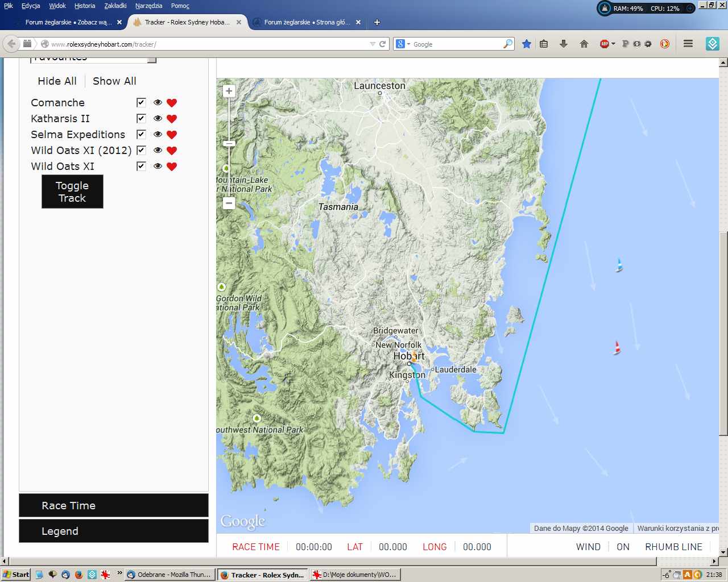Click the heart icon next to Katharsis II
728x582 pixels.
coord(172,119)
